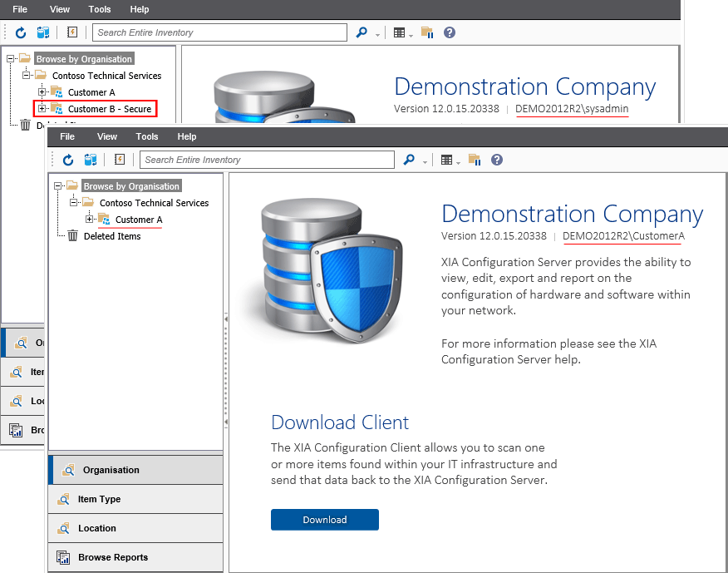
Task: Open File menu in back window
Action: pyautogui.click(x=20, y=9)
